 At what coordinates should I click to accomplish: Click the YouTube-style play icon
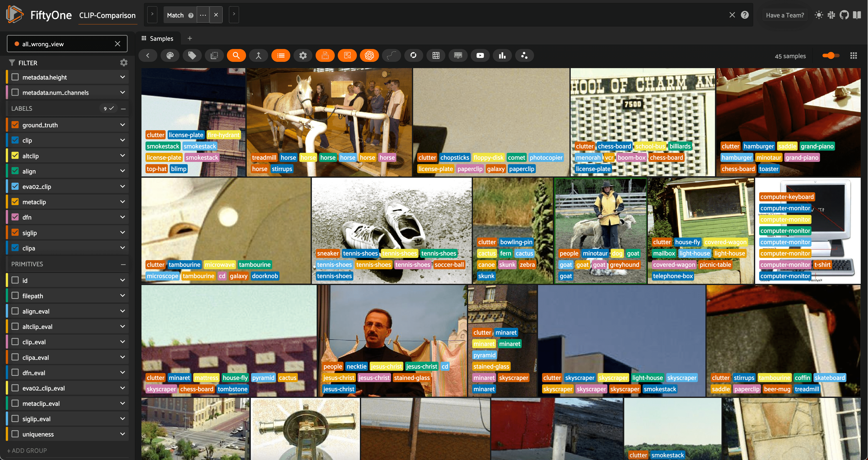(480, 56)
